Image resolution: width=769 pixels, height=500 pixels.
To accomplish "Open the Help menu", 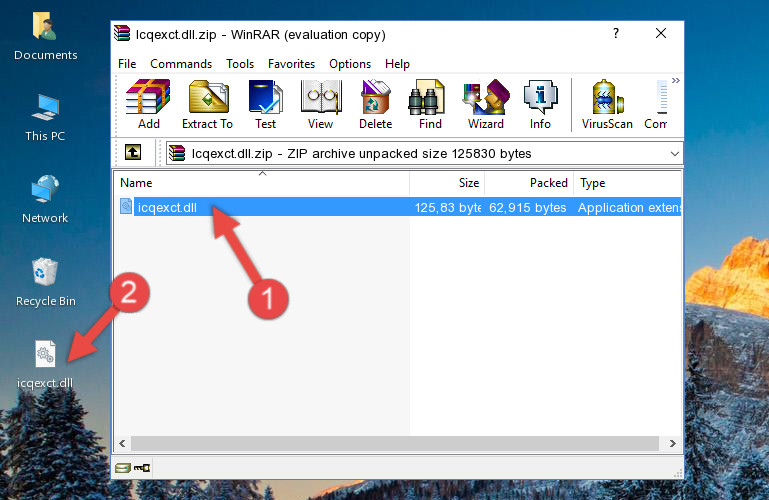I will tap(397, 64).
